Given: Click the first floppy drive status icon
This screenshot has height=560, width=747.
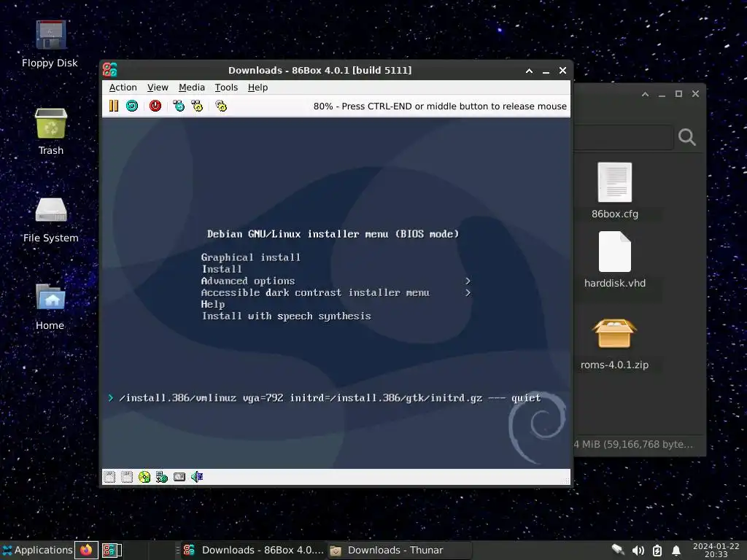Looking at the screenshot, I should pos(109,477).
